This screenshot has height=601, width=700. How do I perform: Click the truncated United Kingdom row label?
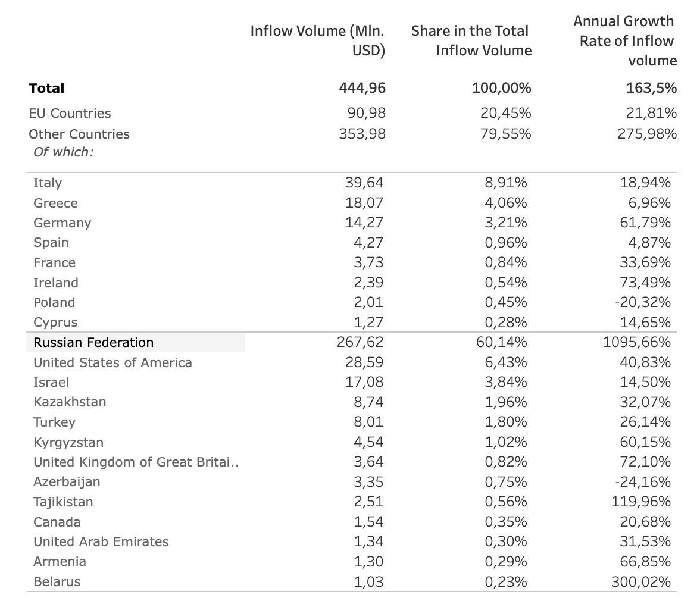[136, 462]
